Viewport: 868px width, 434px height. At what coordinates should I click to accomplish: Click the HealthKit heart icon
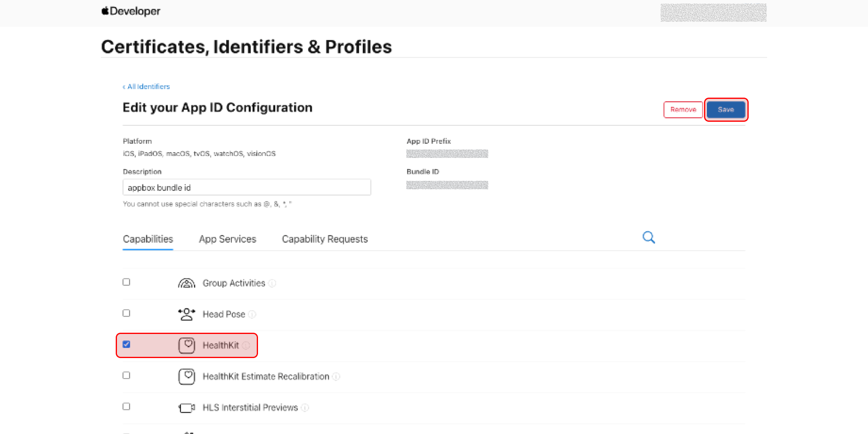[186, 345]
